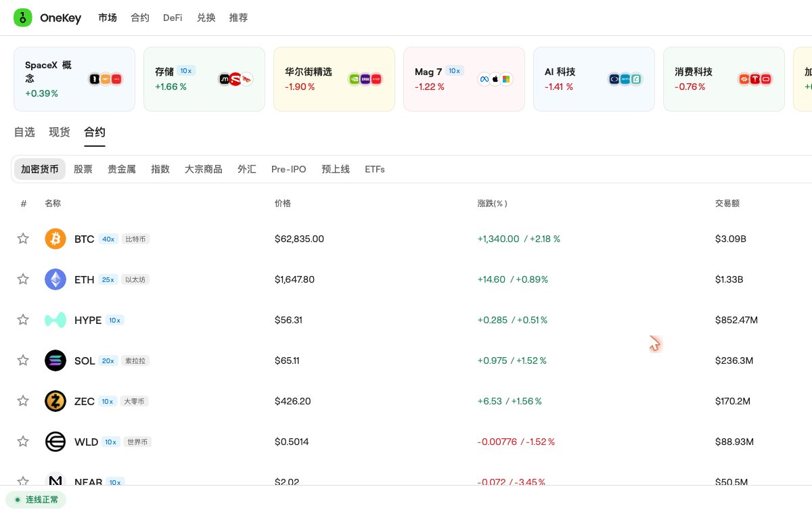
Task: Star ETH to add to watchlist
Action: [23, 279]
